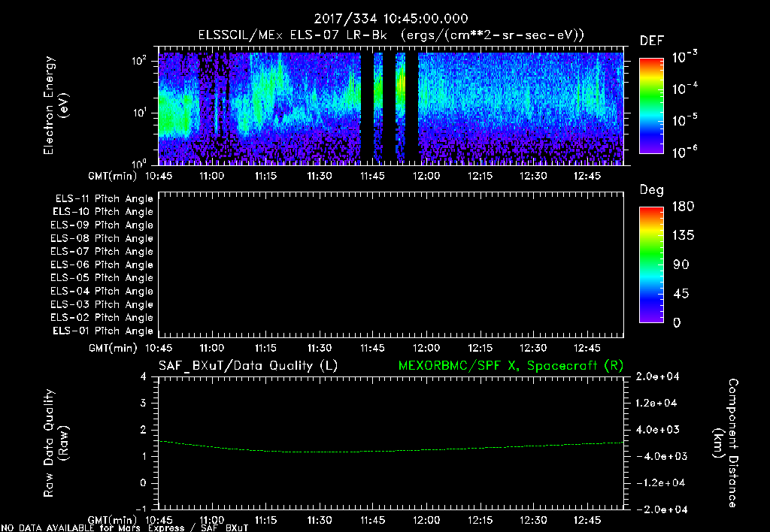Click the 2017/334 10:45:00.000 timestamp title

(x=391, y=19)
